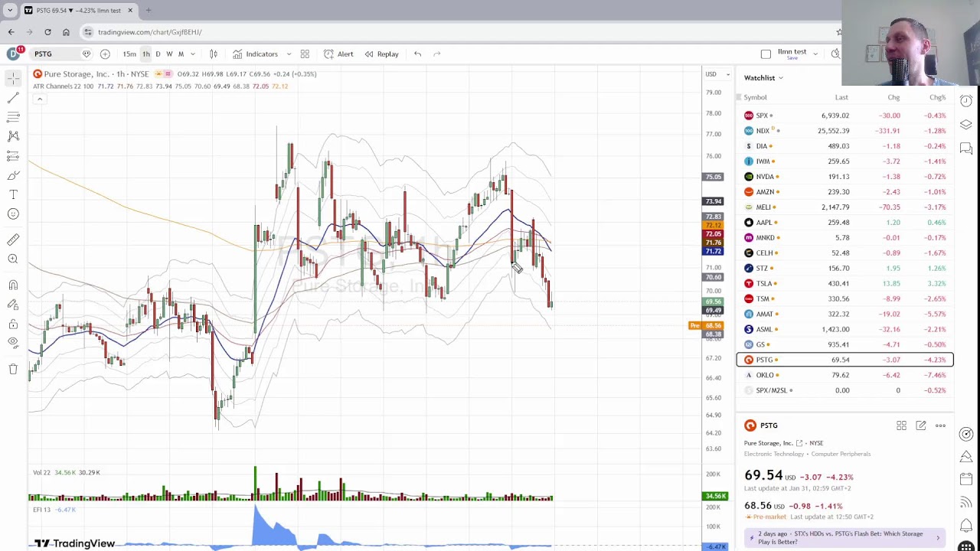This screenshot has width=980, height=551.
Task: Open the Fibonacci and Gann tools
Action: (13, 117)
